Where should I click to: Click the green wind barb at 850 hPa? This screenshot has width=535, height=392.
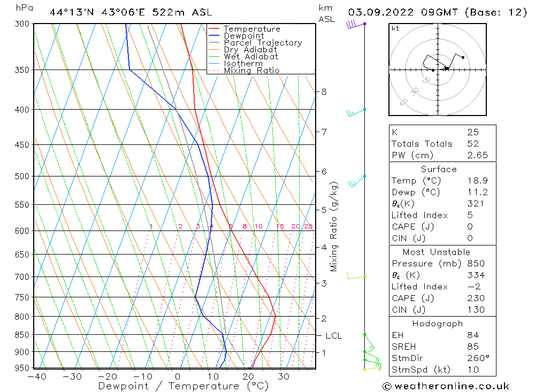click(x=369, y=342)
